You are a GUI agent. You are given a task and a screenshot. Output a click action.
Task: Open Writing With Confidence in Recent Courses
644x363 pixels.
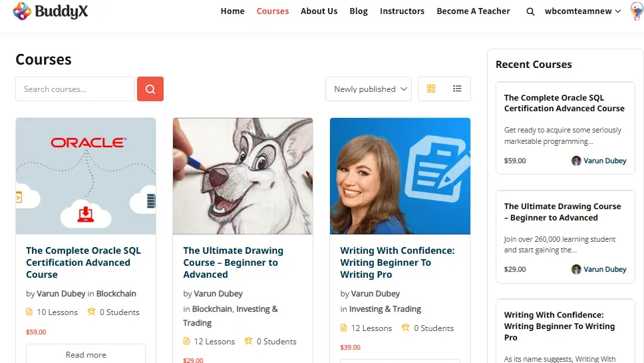tap(560, 326)
